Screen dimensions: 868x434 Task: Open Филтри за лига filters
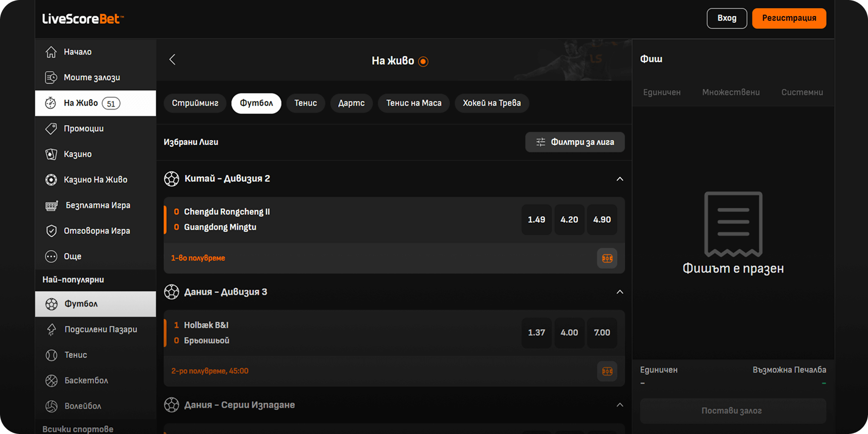click(575, 142)
